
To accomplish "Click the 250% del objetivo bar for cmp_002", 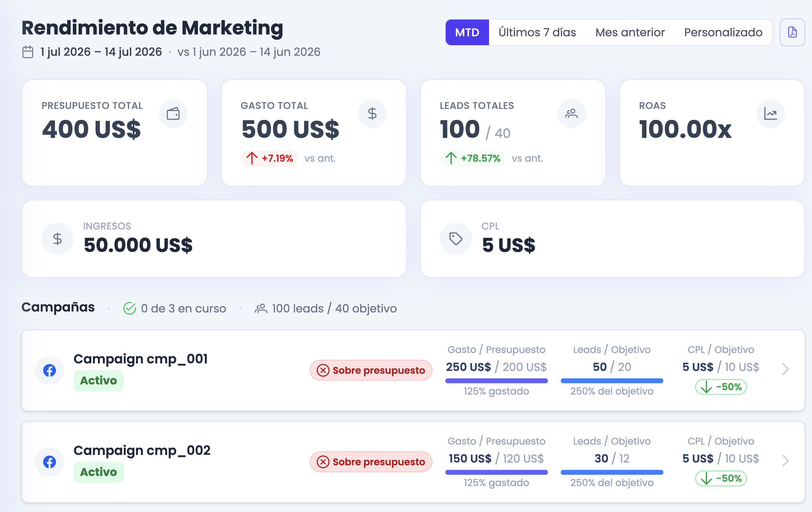I will pyautogui.click(x=612, y=473).
